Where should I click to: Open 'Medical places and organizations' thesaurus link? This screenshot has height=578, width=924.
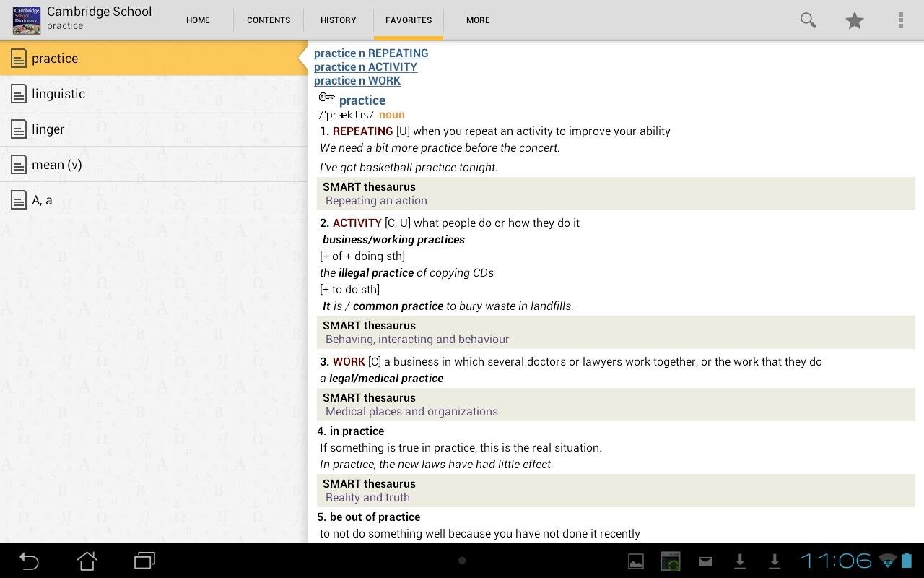[411, 412]
